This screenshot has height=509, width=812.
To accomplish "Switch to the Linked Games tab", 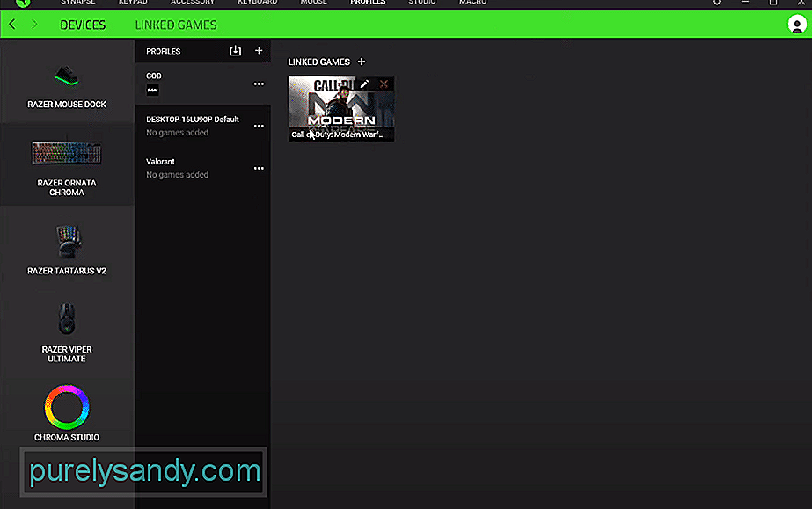I will point(176,25).
